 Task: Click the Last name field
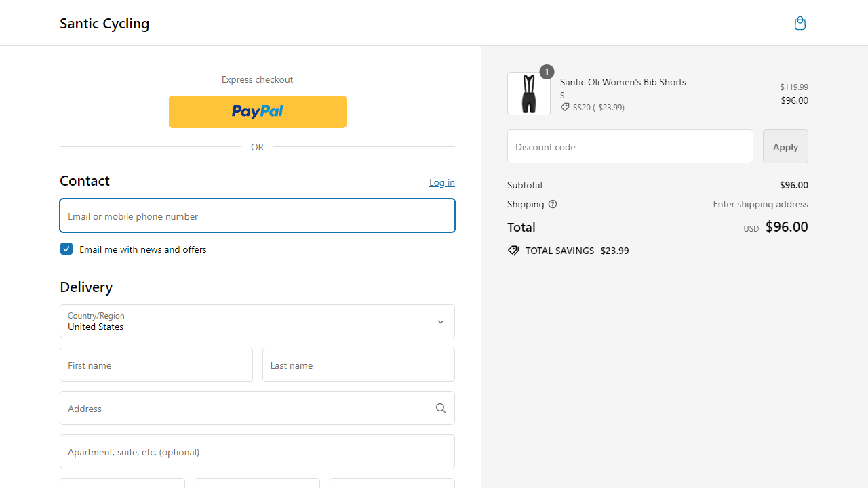click(359, 365)
